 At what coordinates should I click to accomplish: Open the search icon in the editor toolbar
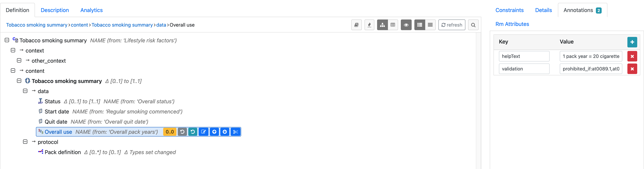tap(473, 25)
